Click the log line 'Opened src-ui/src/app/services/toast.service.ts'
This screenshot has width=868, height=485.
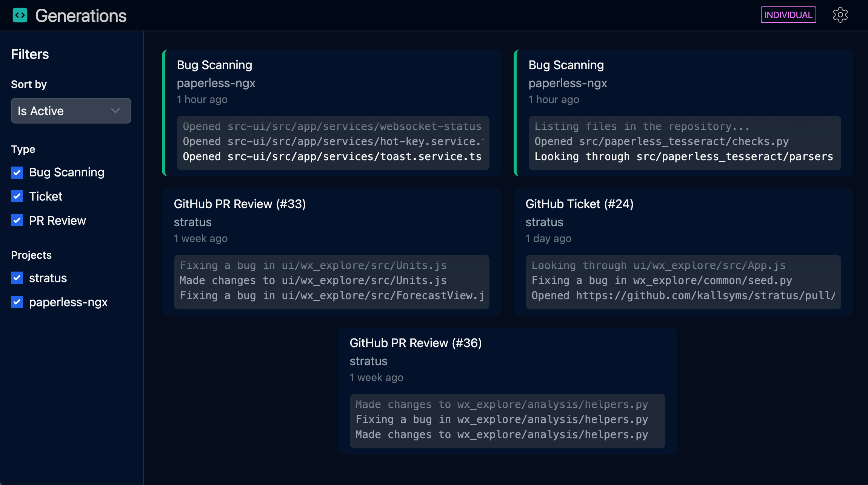(332, 156)
